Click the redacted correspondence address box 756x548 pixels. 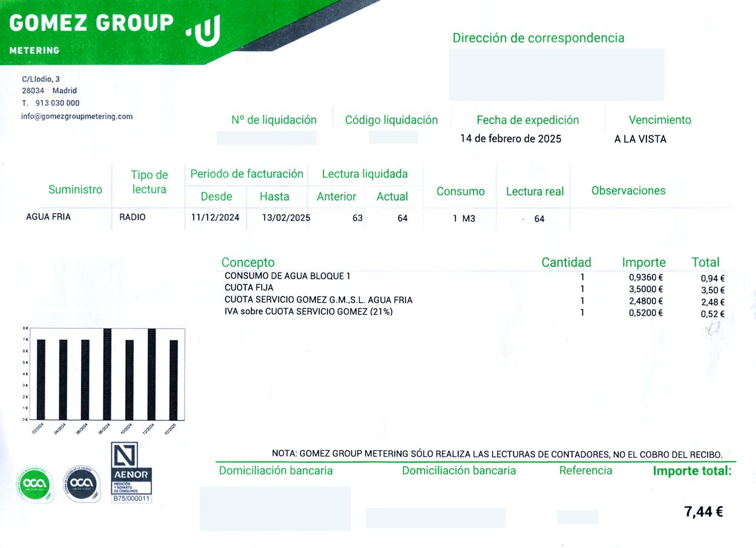(x=556, y=74)
